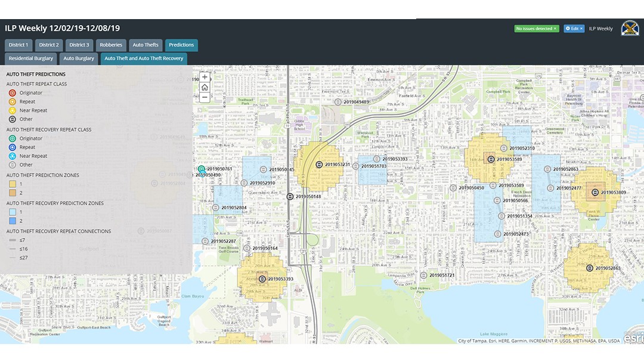Click the incident marker labeled 2019052863 in the yellow zone

[590, 268]
